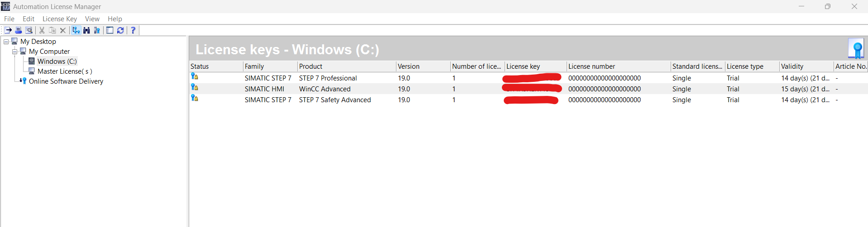Sort by the Version column header
868x227 pixels.
click(423, 66)
